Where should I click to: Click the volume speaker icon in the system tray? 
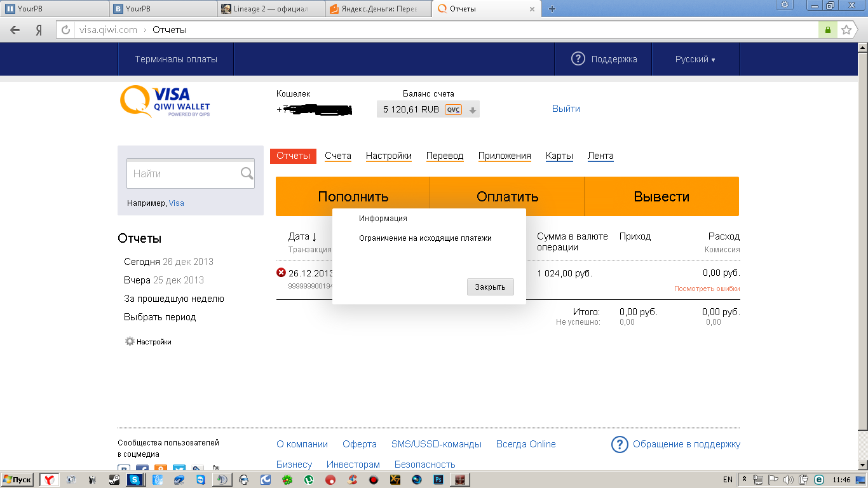789,480
